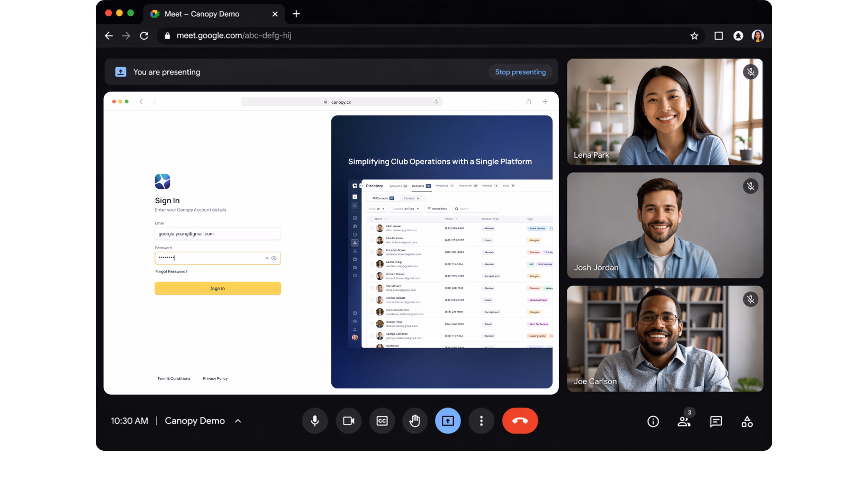868x491 pixels.
Task: Click back arrow in presented canopy.cx browser
Action: 141,102
